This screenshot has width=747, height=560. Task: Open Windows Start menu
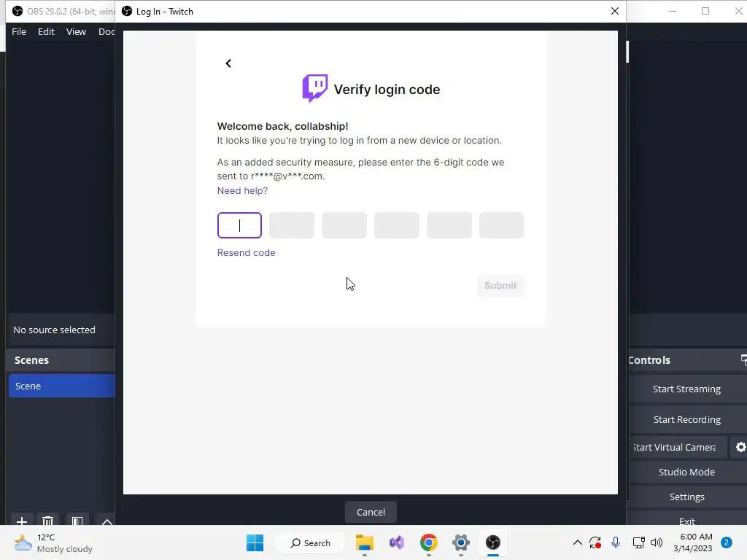pos(255,542)
